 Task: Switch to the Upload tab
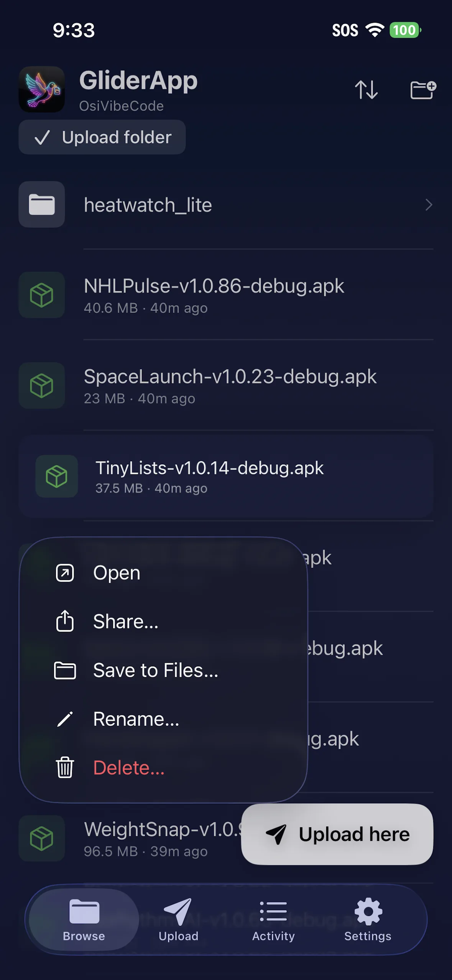[179, 919]
